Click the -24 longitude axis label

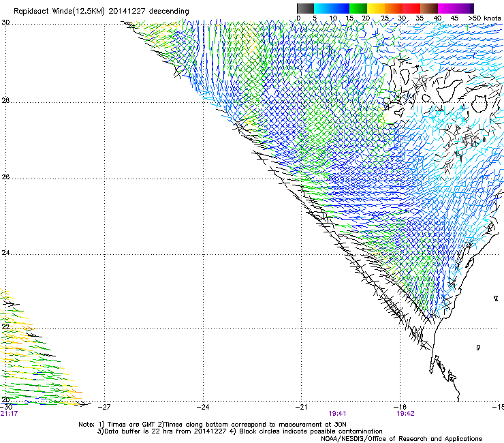203,407
